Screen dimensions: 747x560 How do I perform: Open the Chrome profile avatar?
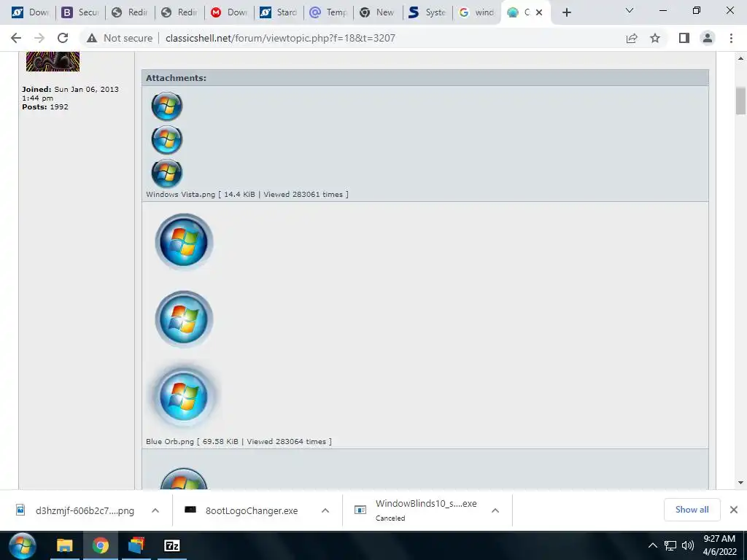tap(708, 38)
